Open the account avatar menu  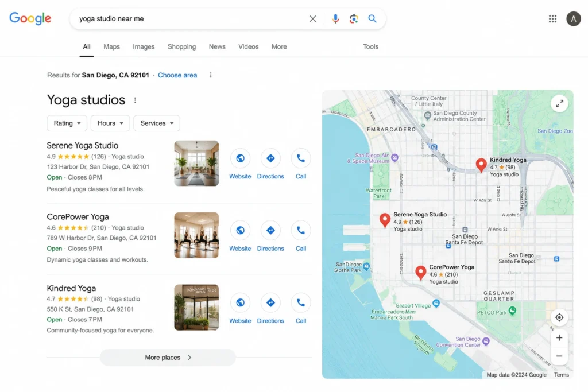pos(574,19)
